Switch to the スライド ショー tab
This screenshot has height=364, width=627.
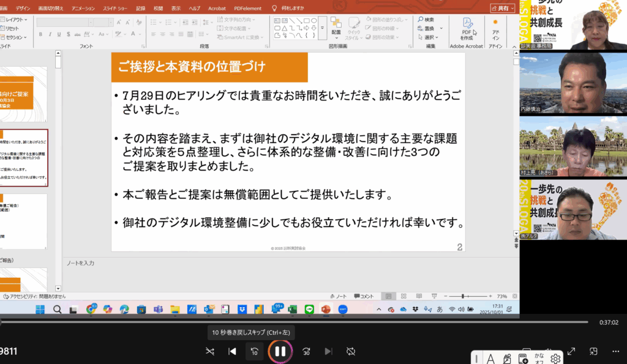pyautogui.click(x=115, y=9)
